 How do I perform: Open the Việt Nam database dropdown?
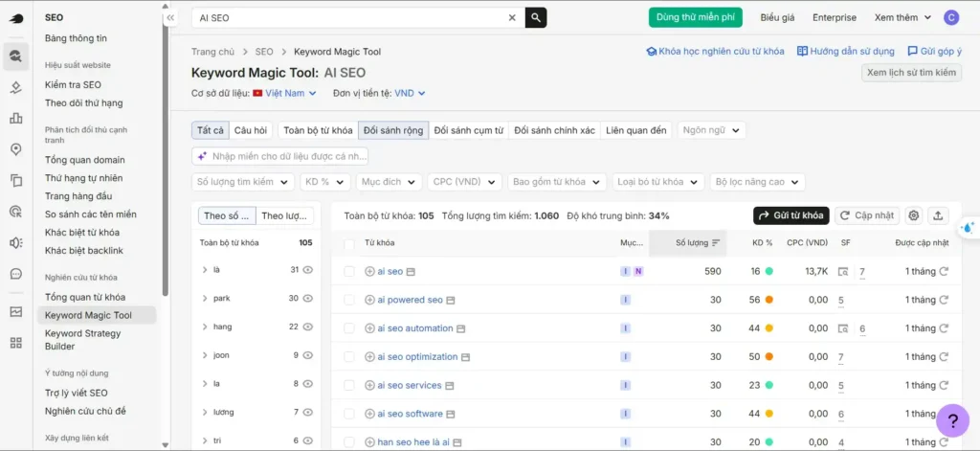tap(284, 93)
